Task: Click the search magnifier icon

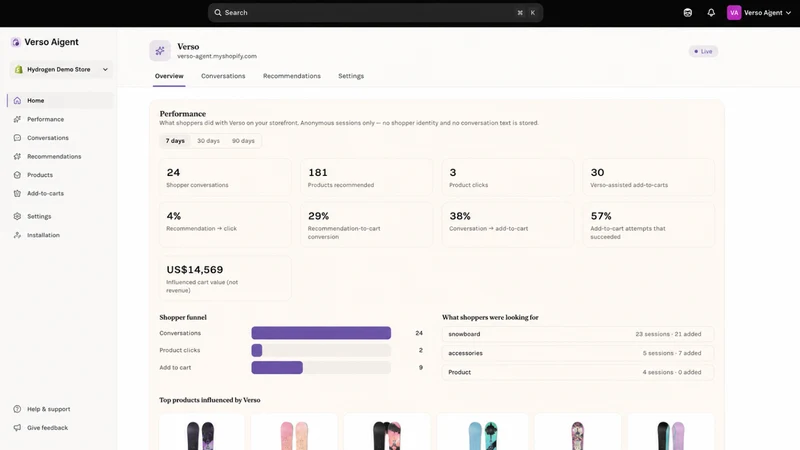Action: click(x=218, y=13)
